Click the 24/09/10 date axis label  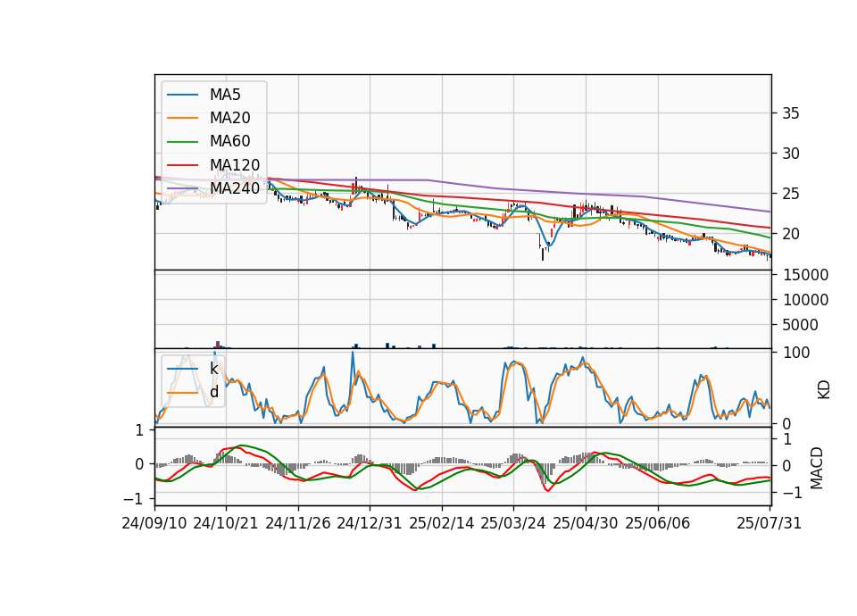tap(154, 523)
